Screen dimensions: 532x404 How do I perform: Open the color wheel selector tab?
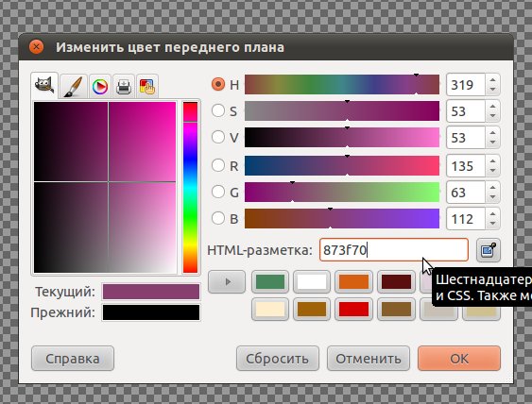point(100,87)
